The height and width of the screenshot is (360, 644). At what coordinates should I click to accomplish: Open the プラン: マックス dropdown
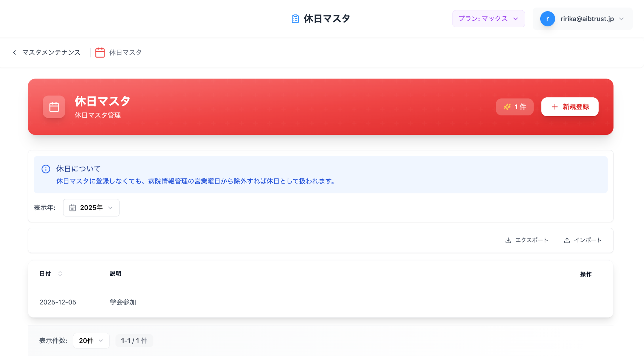tap(488, 19)
